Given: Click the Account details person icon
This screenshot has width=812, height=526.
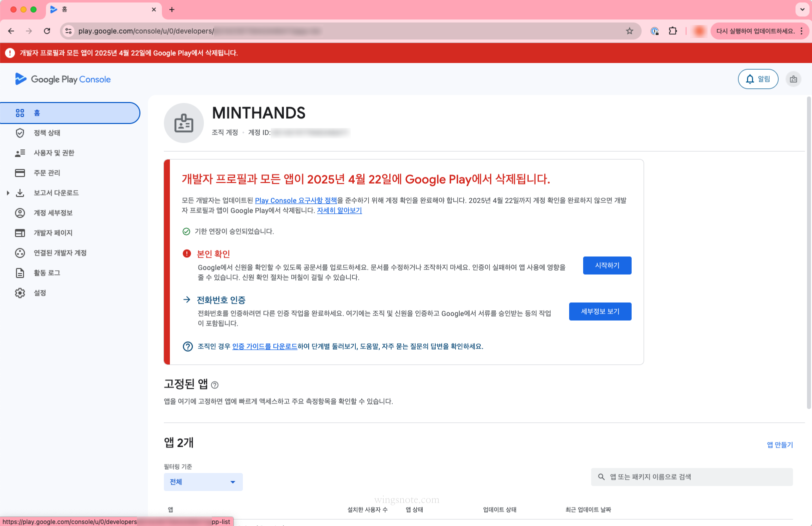Looking at the screenshot, I should 20,213.
